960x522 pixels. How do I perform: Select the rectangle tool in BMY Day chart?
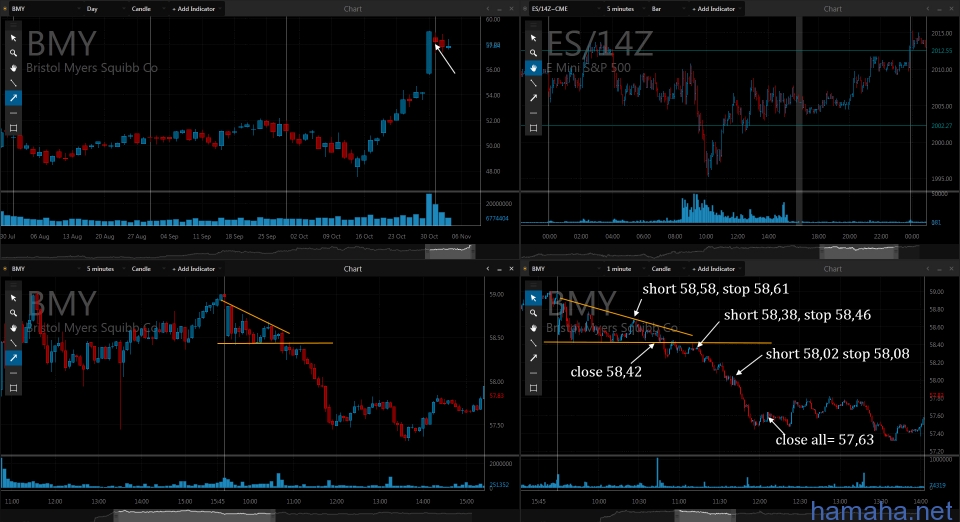(x=13, y=128)
